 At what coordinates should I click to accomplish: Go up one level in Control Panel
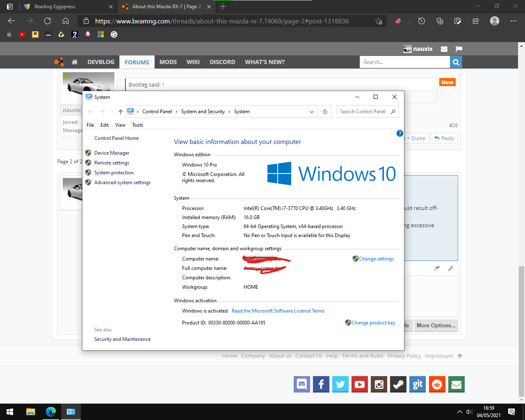tap(120, 112)
